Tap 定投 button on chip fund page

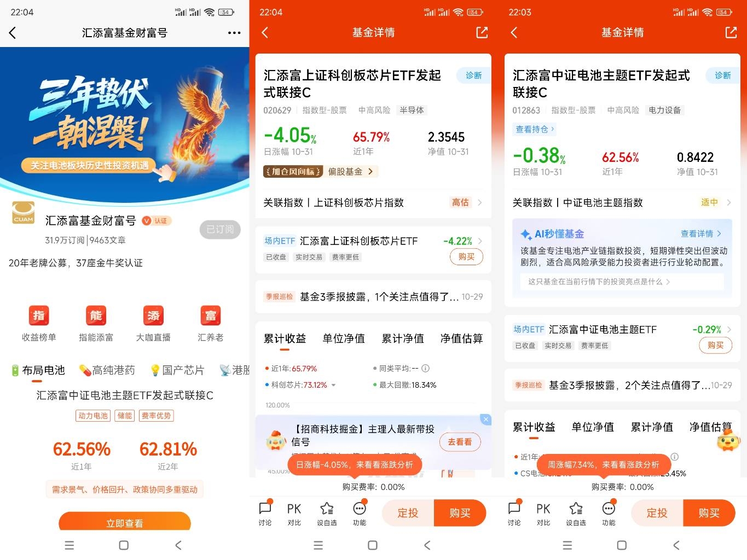[x=408, y=513]
